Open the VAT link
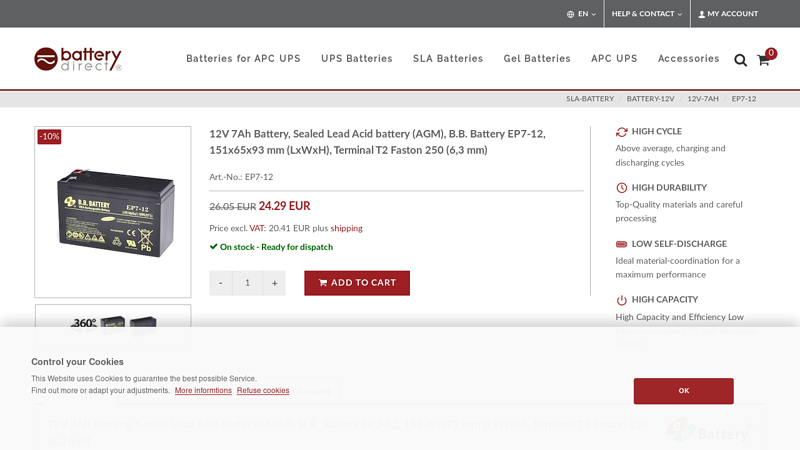The height and width of the screenshot is (450, 800). (x=257, y=229)
